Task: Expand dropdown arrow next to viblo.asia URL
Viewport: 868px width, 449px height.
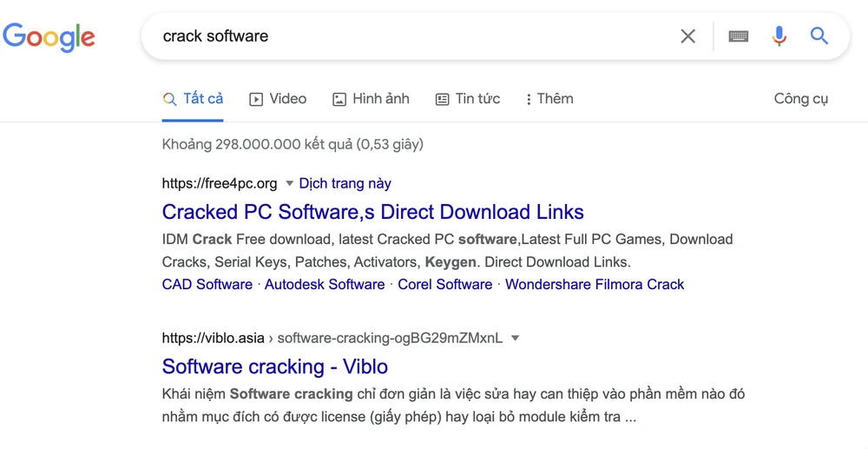Action: pyautogui.click(x=515, y=338)
